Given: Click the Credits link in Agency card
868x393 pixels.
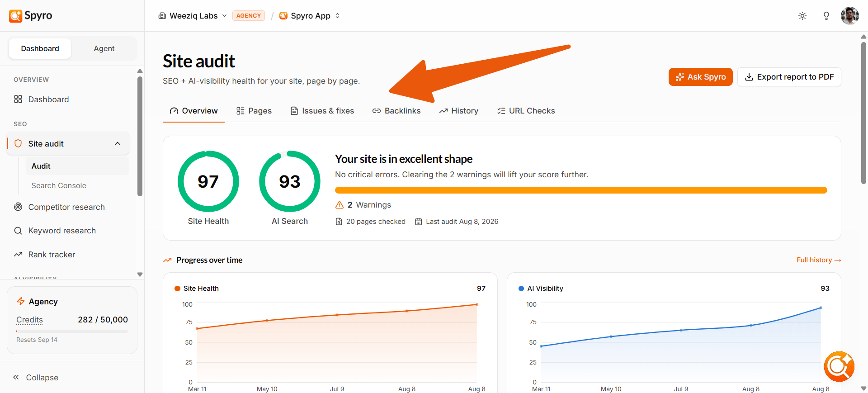Looking at the screenshot, I should click(x=29, y=320).
